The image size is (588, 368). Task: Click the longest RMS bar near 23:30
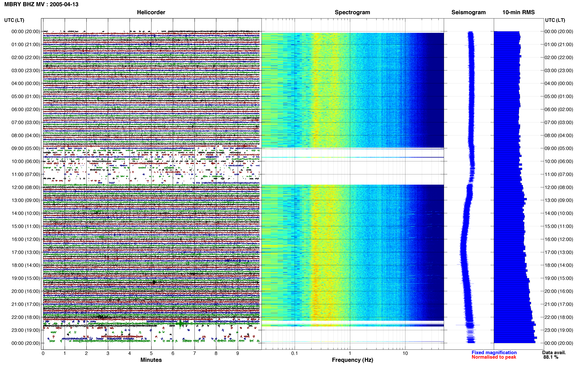click(515, 338)
